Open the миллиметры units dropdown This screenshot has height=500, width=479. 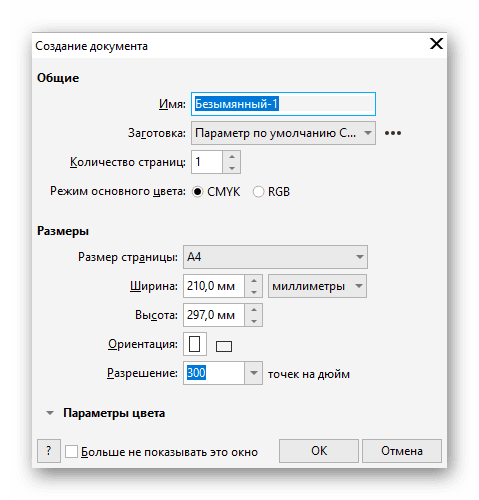coord(317,286)
